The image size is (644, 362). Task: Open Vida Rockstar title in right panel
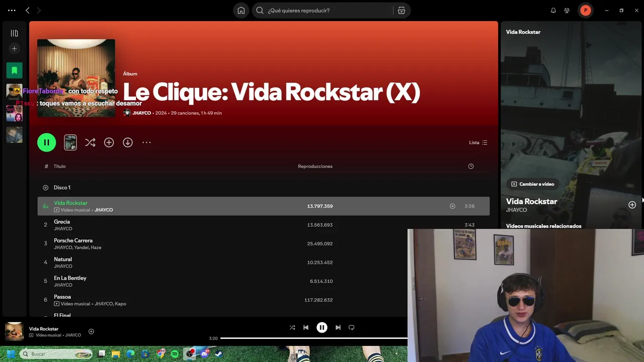tap(531, 202)
